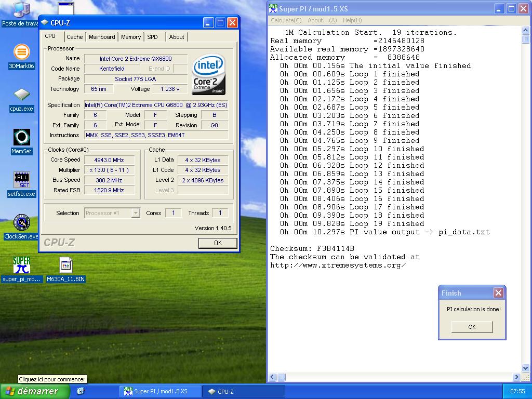Click Multiplier value x 13.0 ( 6 - 11 )
The height and width of the screenshot is (399, 532).
click(x=109, y=170)
